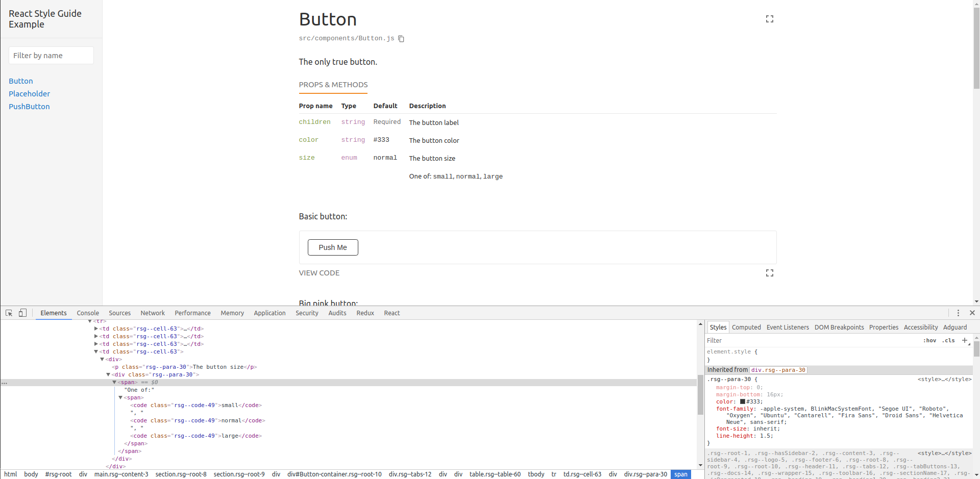The width and height of the screenshot is (980, 479).
Task: Open the Computed styles tab
Action: 747,327
